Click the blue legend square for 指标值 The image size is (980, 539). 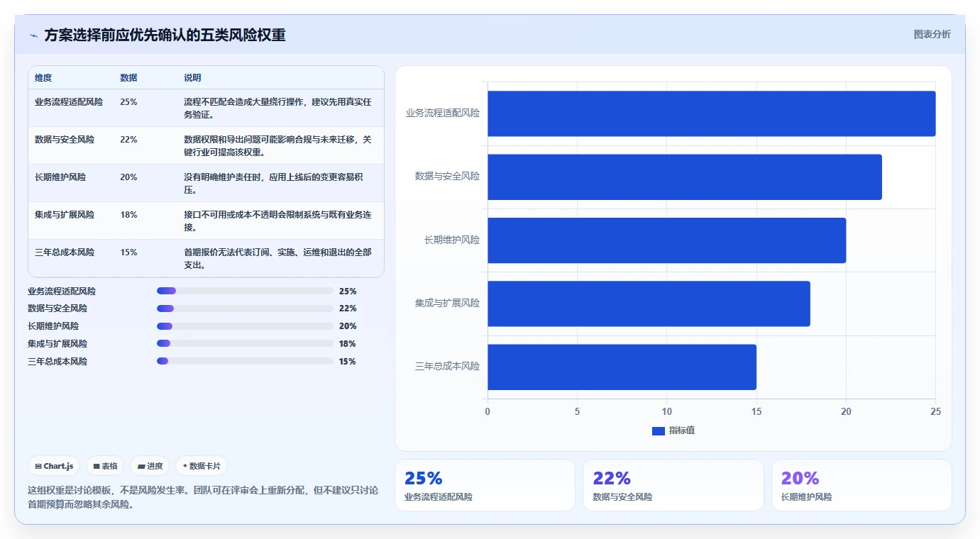(659, 430)
